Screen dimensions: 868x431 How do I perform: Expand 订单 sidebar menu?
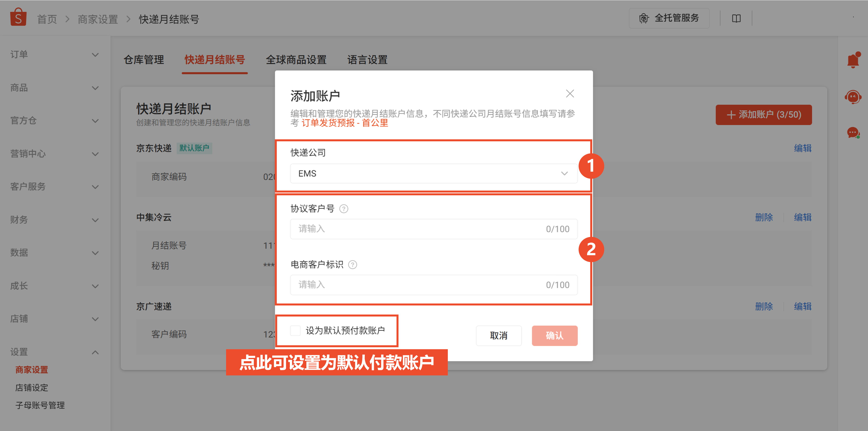coord(55,55)
